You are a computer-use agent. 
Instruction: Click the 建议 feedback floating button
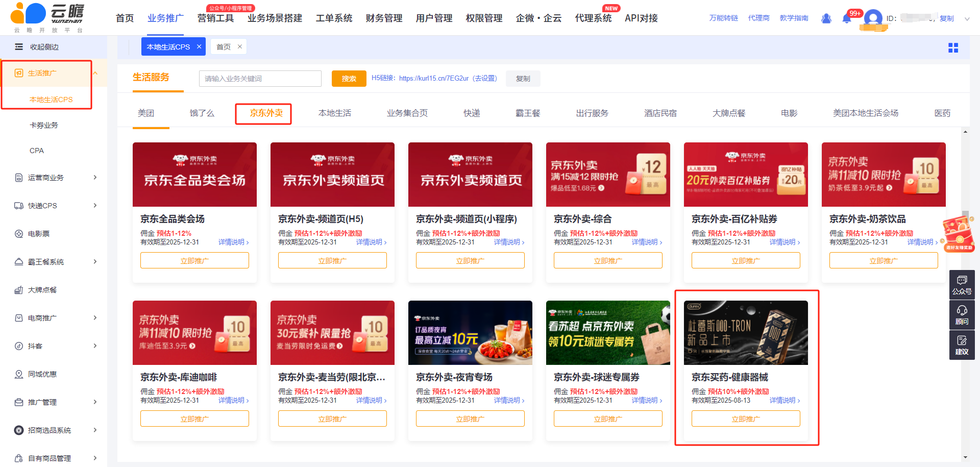click(962, 346)
